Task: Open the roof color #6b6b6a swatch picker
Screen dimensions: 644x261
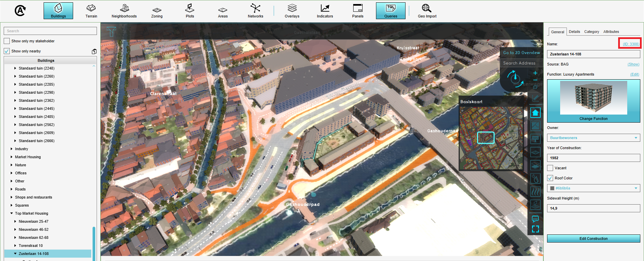Action: coord(593,188)
